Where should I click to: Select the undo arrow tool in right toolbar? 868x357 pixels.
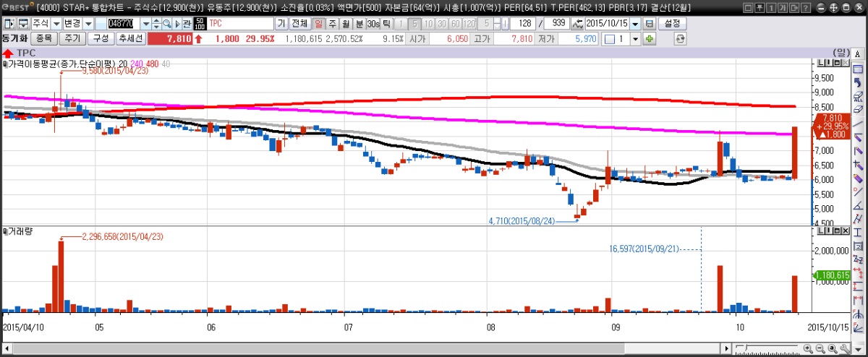point(858,83)
